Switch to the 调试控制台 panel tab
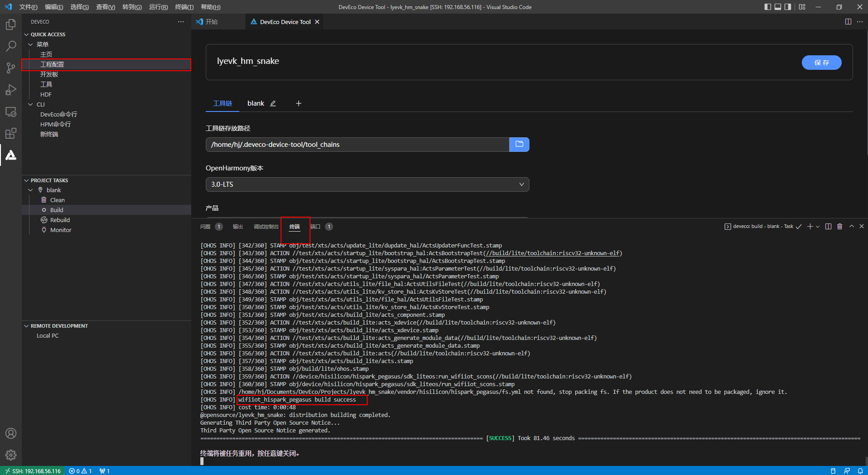Screen dimensions: 868x475 point(266,227)
